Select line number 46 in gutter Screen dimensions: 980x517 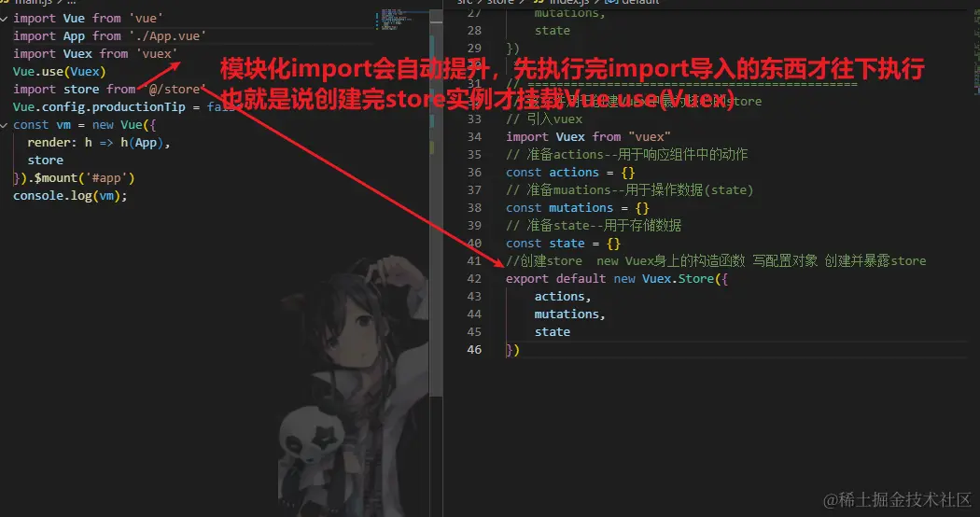[x=474, y=350]
